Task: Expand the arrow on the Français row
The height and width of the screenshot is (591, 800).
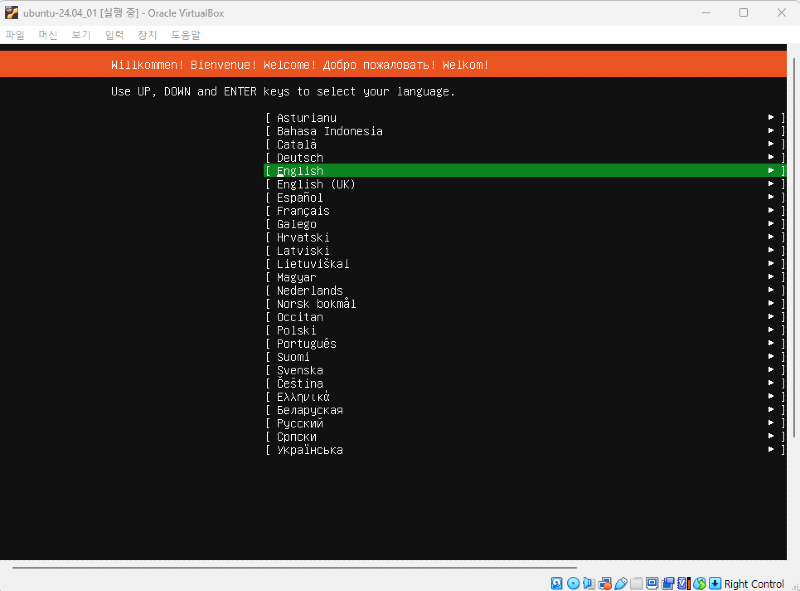Action: click(x=771, y=211)
